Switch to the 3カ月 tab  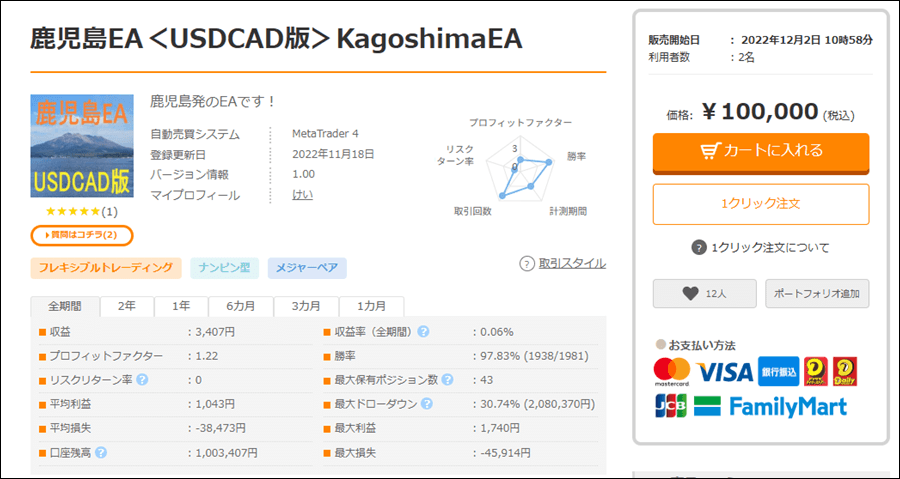[306, 306]
